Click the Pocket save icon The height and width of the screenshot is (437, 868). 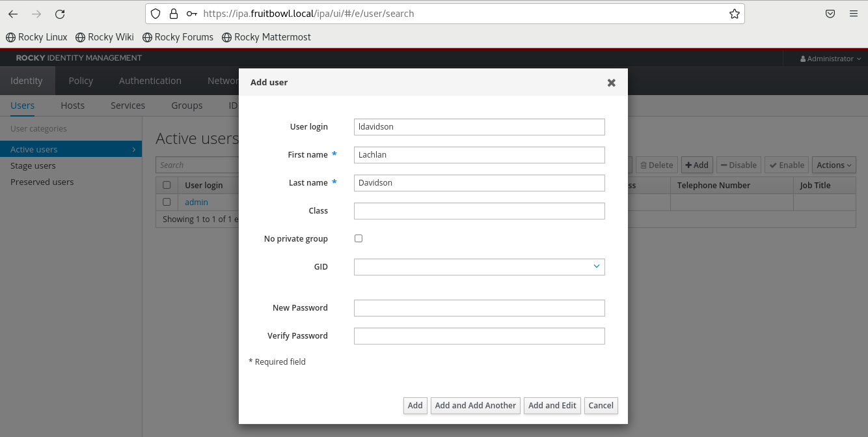coord(830,14)
